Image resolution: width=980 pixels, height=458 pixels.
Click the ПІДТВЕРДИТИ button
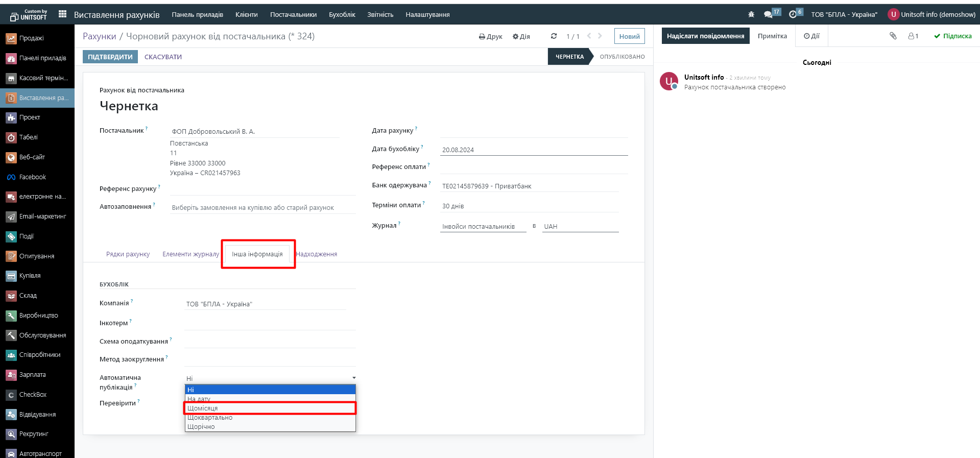coord(110,57)
